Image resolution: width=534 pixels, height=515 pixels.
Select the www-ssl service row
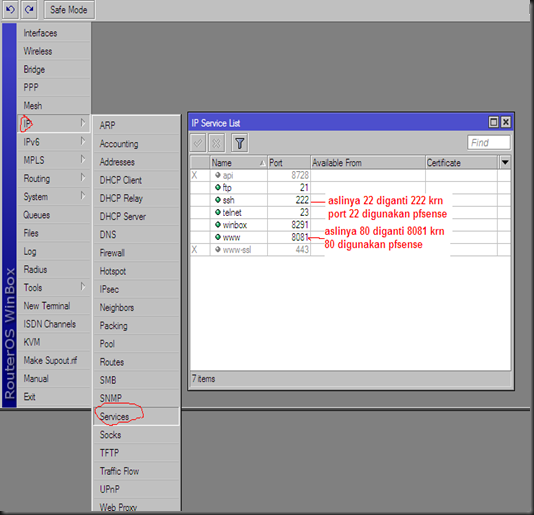coord(350,250)
